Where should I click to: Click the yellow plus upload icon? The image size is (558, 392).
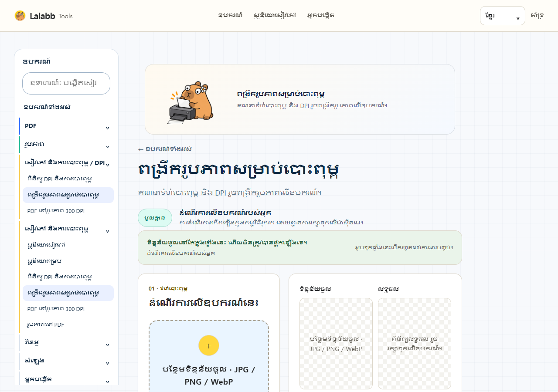point(209,345)
